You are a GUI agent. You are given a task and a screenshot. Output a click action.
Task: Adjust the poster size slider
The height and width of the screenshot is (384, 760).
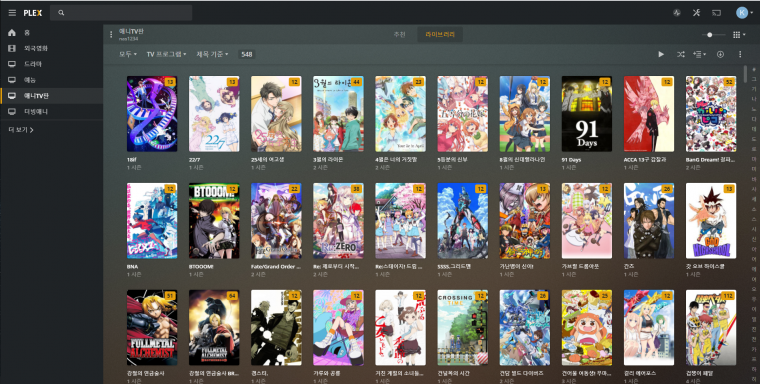coord(713,35)
